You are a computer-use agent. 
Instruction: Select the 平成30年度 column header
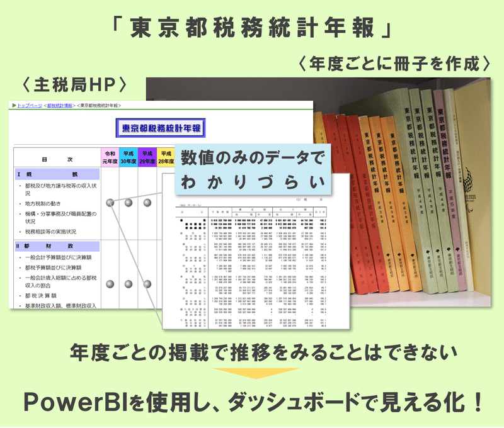click(x=129, y=157)
